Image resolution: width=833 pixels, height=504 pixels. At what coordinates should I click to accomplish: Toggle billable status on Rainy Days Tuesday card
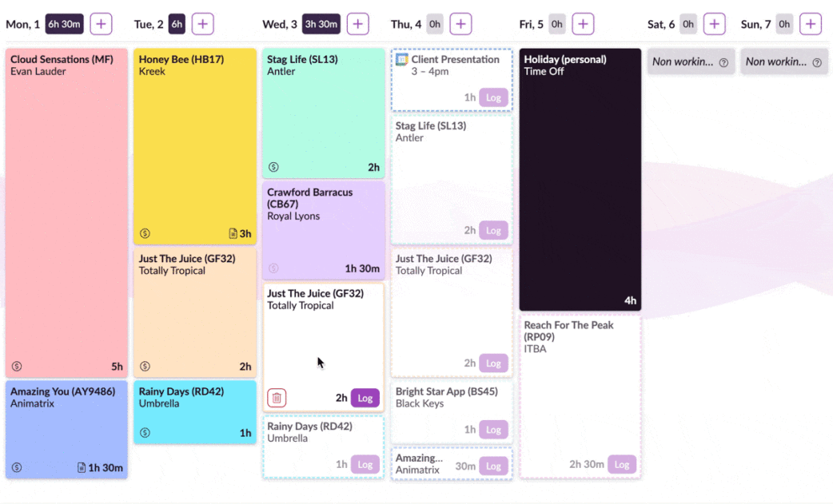[145, 432]
